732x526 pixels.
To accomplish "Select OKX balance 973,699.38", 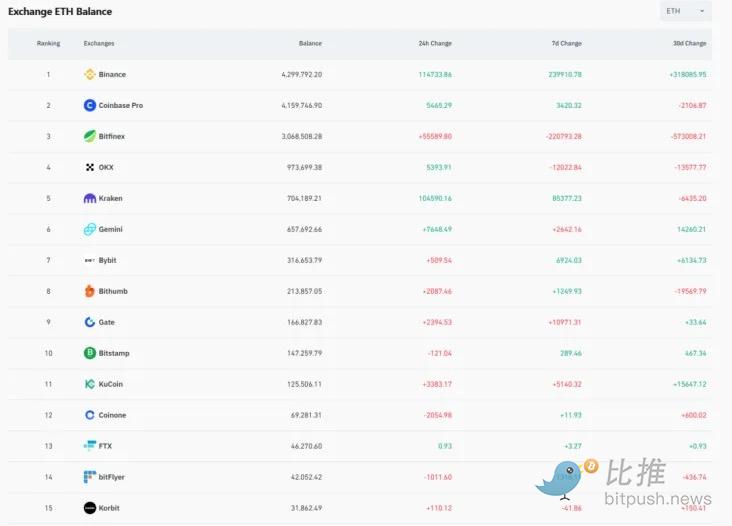I will coord(304,168).
